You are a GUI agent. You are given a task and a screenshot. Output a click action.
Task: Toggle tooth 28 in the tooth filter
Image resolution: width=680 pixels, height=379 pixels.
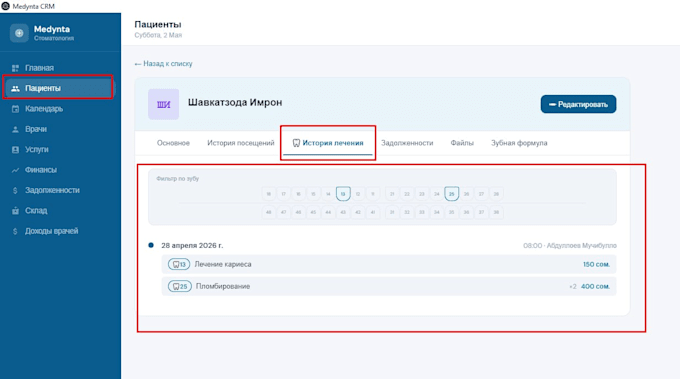(x=496, y=194)
